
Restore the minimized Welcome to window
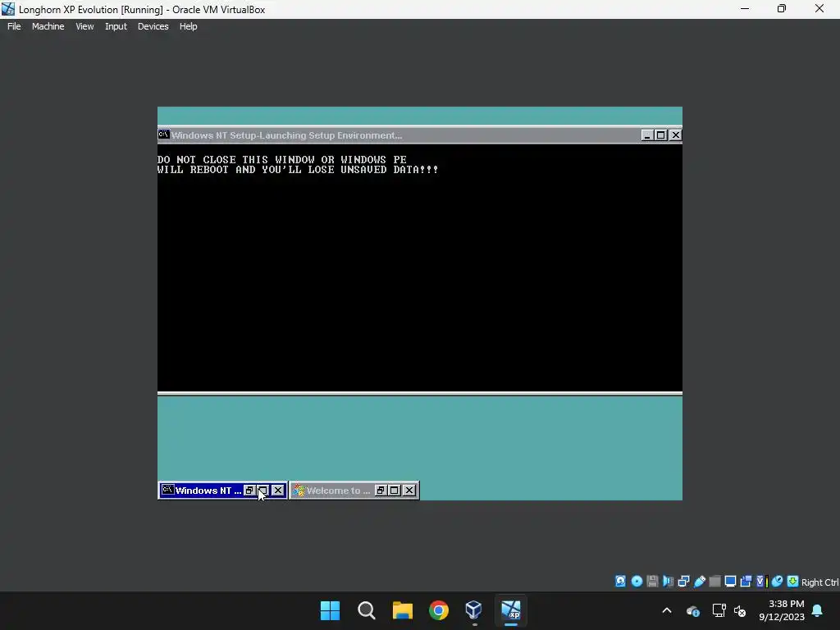(381, 491)
